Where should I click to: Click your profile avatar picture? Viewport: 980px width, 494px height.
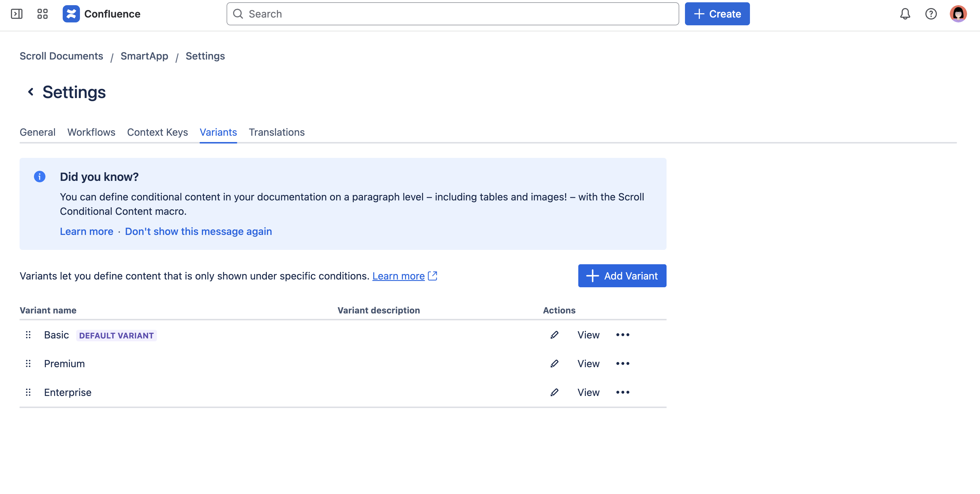[x=959, y=14]
